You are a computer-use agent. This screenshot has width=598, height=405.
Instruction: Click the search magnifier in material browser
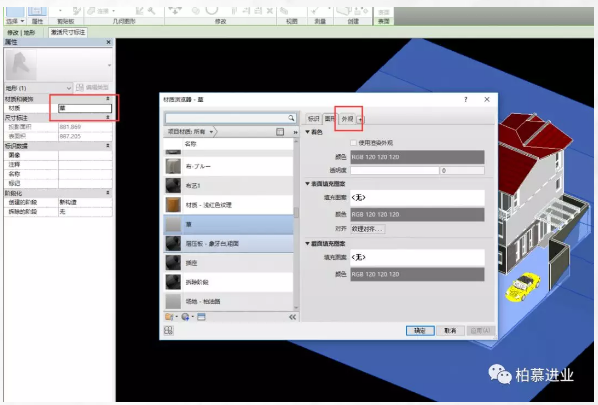point(291,118)
